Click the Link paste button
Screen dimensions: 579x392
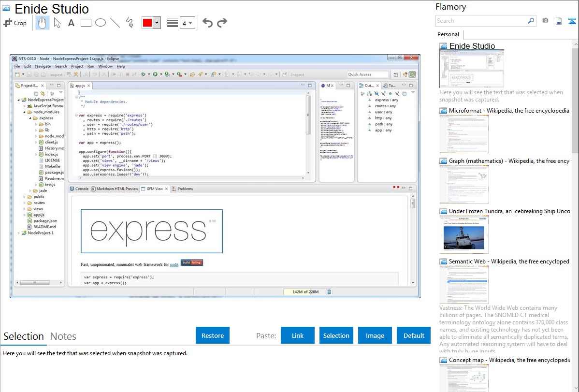[x=298, y=335]
